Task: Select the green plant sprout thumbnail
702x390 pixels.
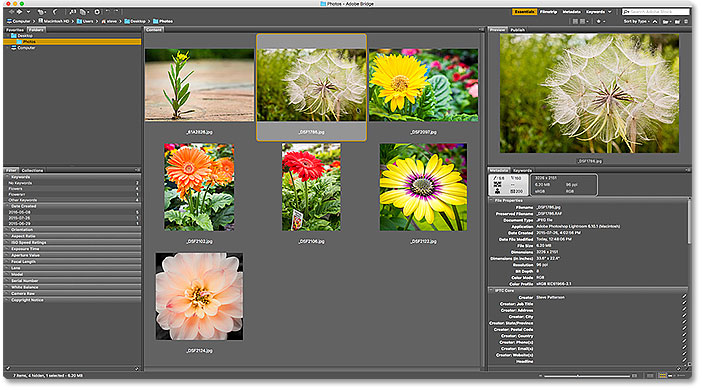Action: tap(199, 85)
